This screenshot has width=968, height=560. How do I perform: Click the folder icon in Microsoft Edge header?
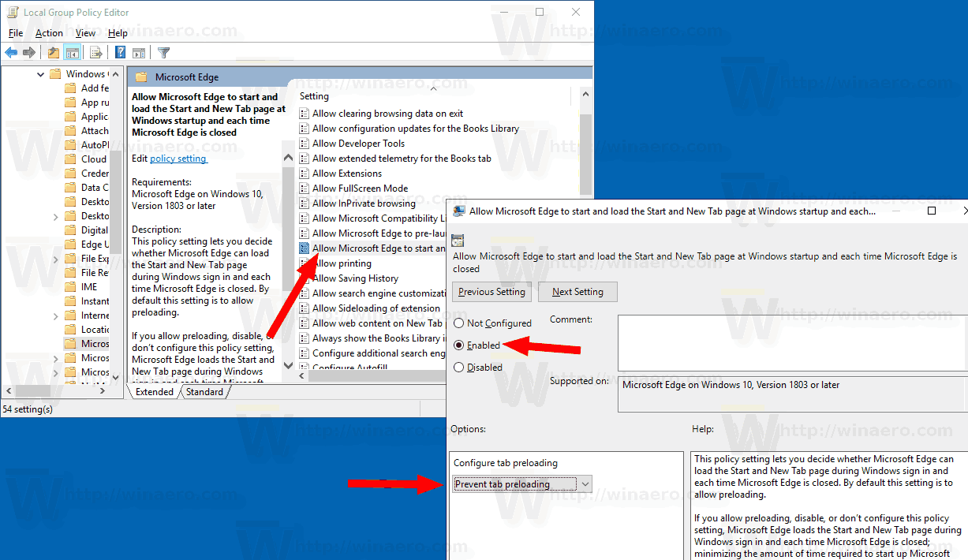click(x=141, y=77)
